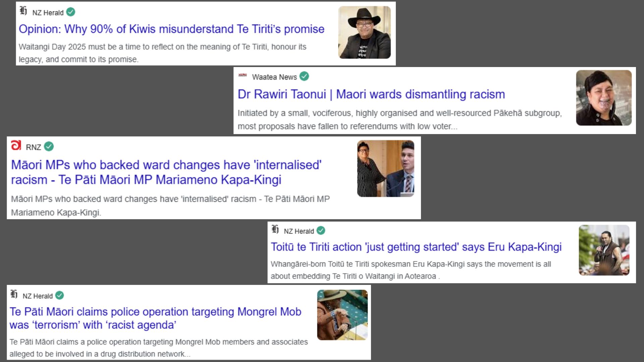The image size is (644, 362).
Task: Click the red RNZ logo icon
Action: pos(16,145)
